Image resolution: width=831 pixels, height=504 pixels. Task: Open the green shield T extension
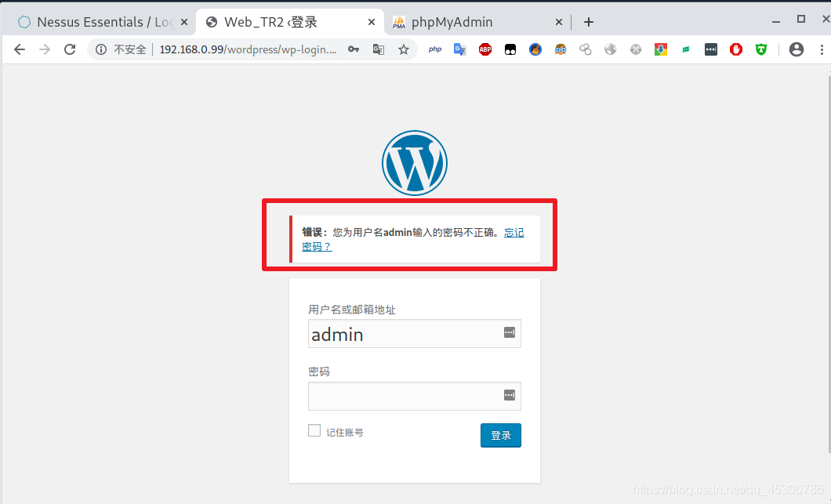tap(761, 49)
